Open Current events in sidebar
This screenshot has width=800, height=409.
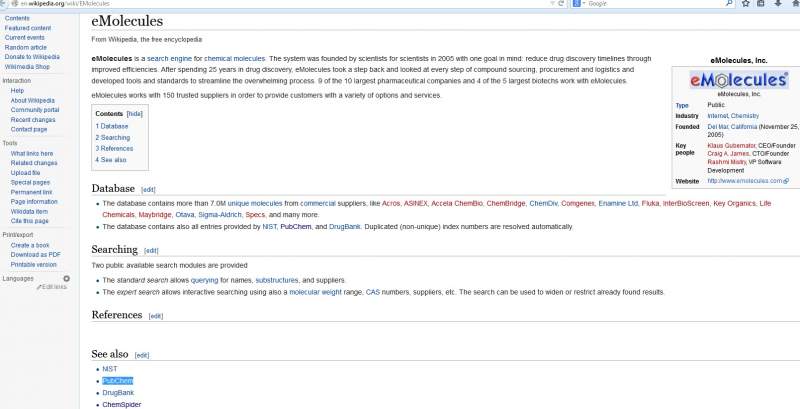pos(24,38)
